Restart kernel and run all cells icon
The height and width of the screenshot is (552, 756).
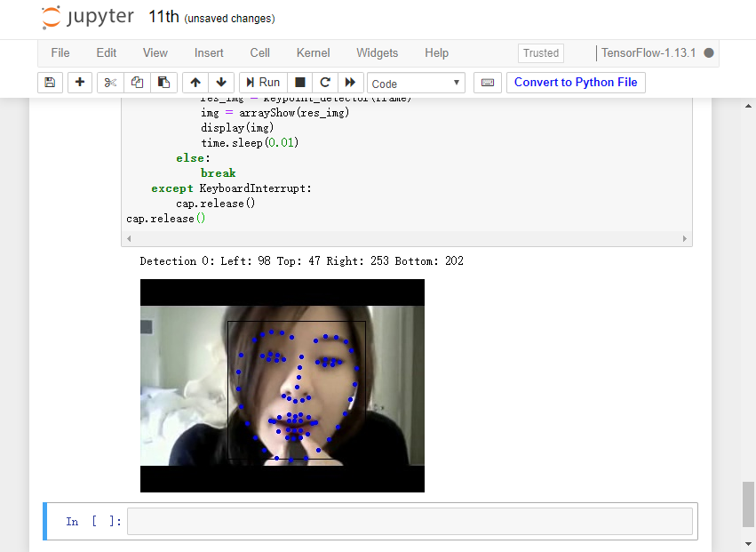[x=351, y=83]
